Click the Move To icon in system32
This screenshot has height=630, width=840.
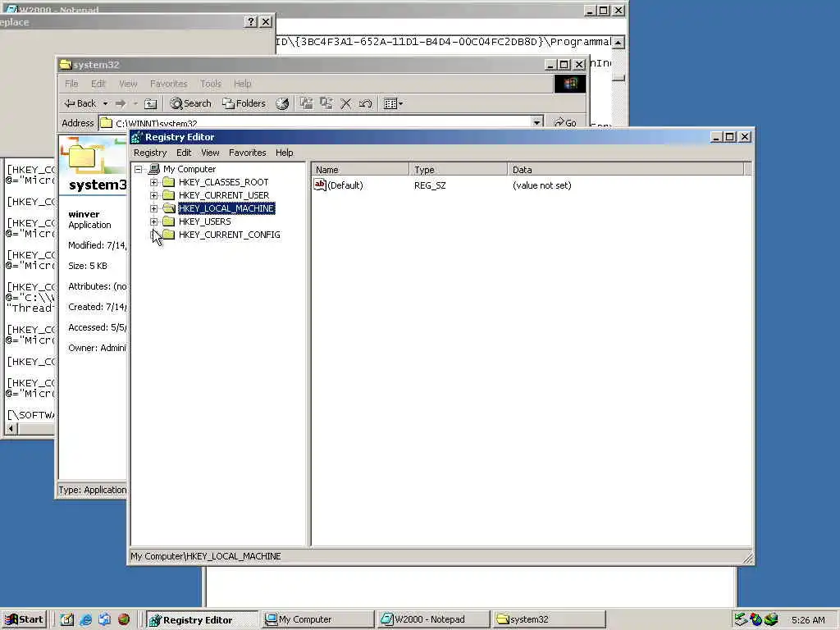click(306, 103)
